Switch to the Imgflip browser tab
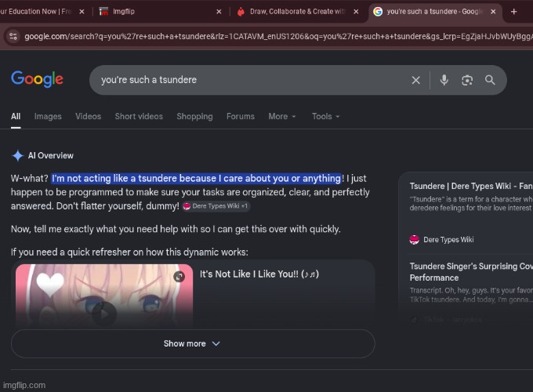 (160, 12)
